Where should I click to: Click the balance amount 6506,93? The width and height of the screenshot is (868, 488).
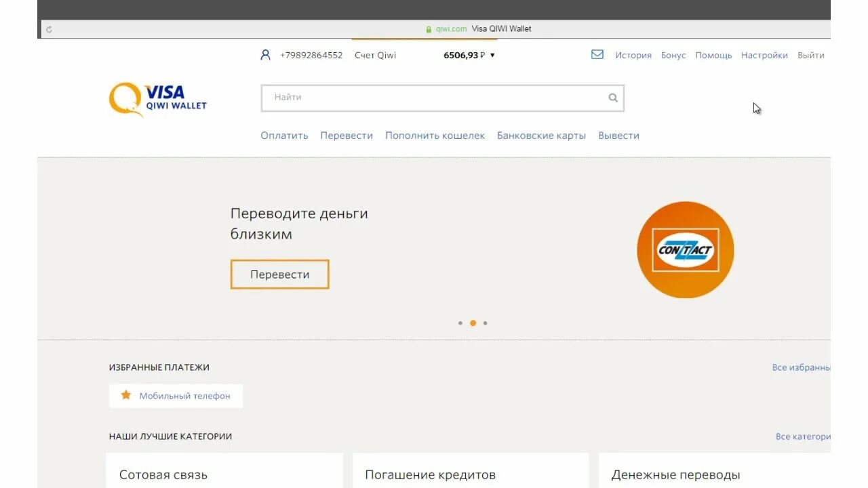pos(461,56)
